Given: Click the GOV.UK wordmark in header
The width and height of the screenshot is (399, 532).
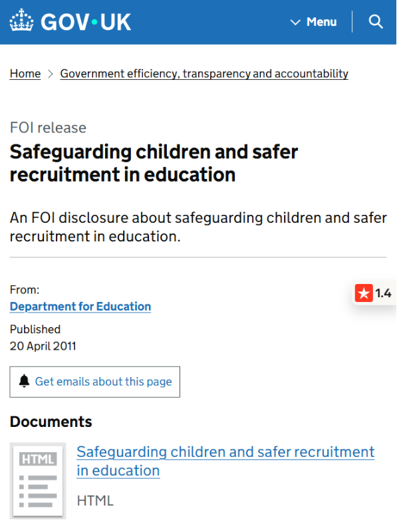Looking at the screenshot, I should [x=86, y=22].
